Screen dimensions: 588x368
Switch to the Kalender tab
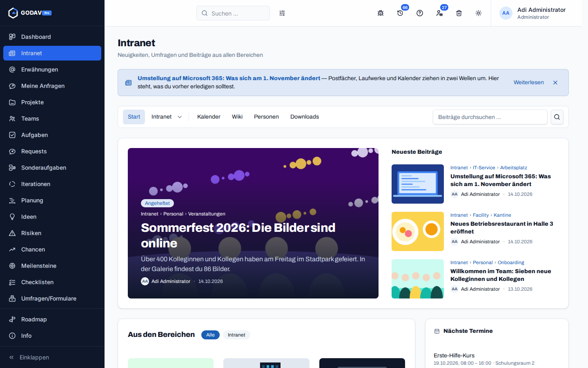coord(209,117)
